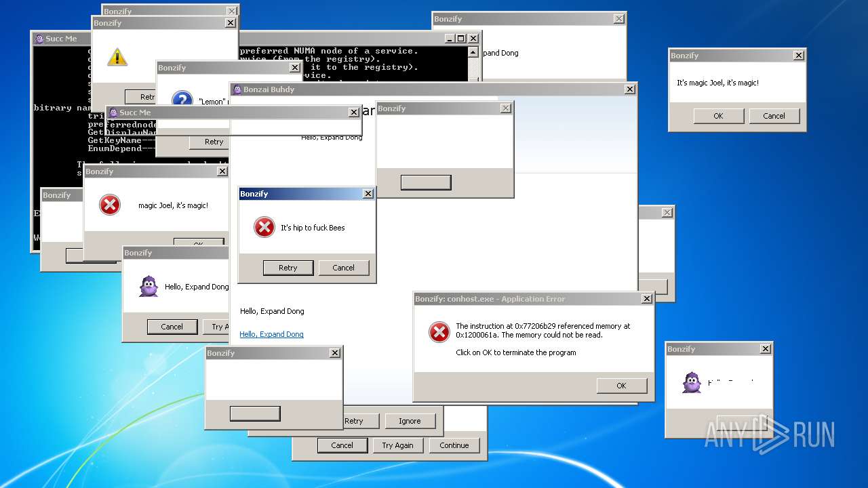Click the Ignore button
The height and width of the screenshot is (488, 868).
[410, 421]
